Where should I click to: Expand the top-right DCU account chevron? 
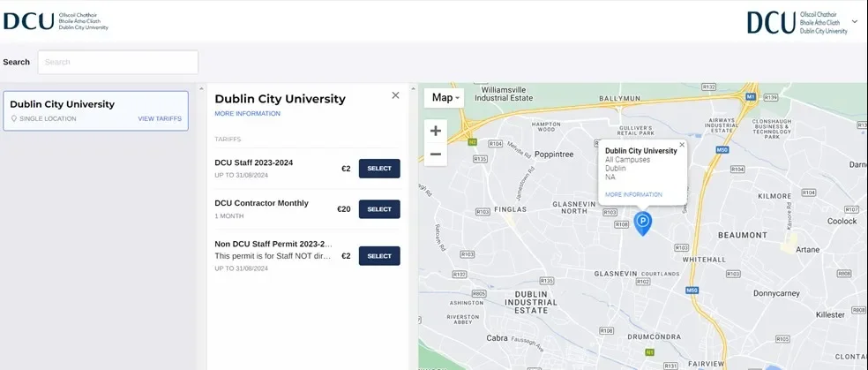click(856, 21)
